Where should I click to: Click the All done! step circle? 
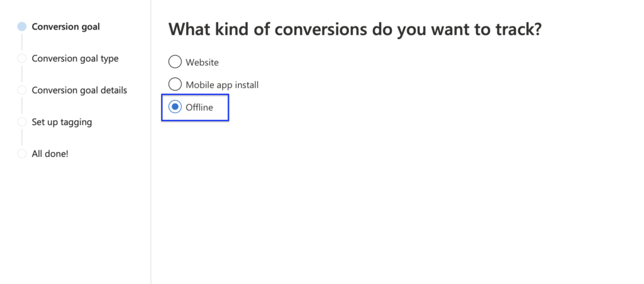[22, 153]
